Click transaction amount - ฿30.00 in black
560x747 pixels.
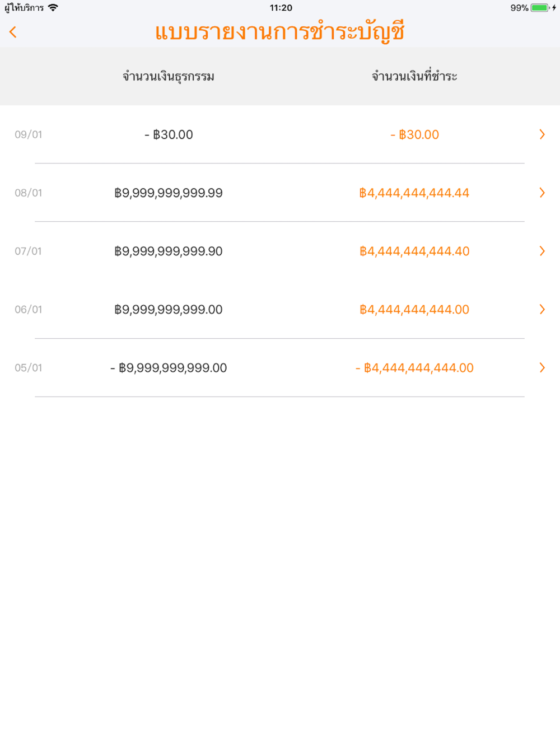pyautogui.click(x=169, y=134)
